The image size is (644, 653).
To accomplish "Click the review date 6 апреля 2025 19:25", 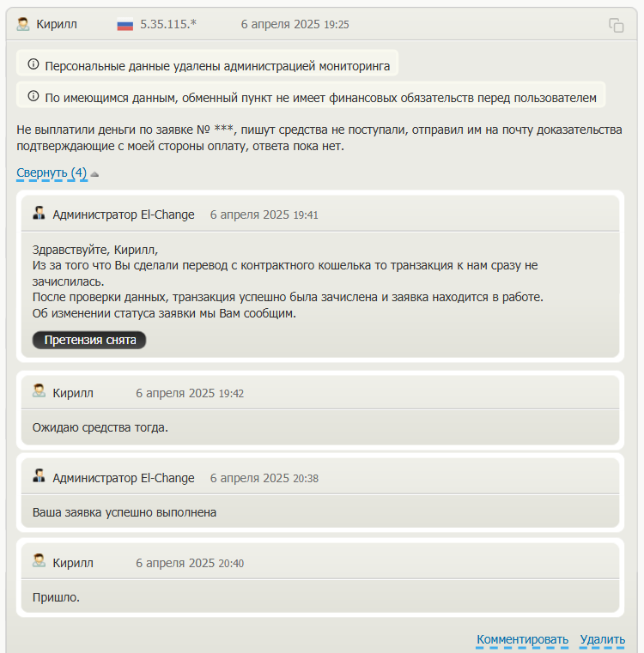I will tap(295, 25).
